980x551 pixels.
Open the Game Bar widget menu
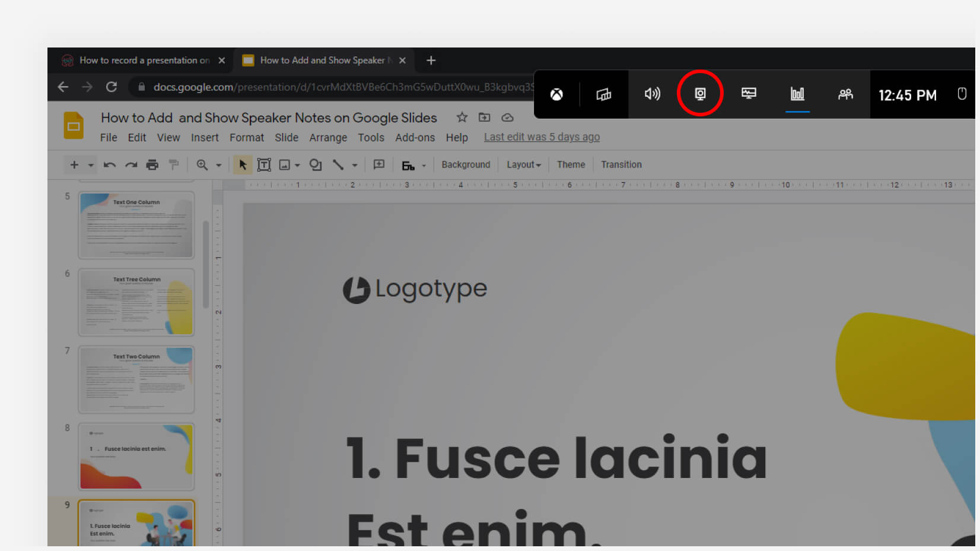click(603, 94)
